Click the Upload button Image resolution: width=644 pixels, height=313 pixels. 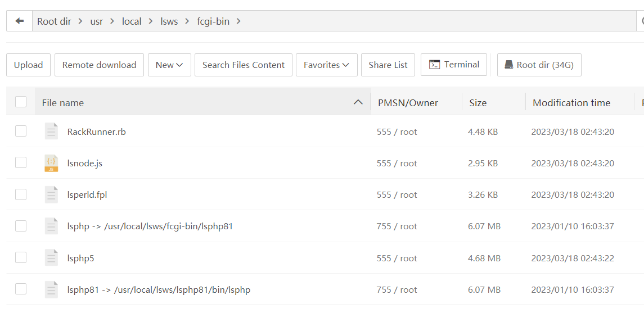[28, 65]
